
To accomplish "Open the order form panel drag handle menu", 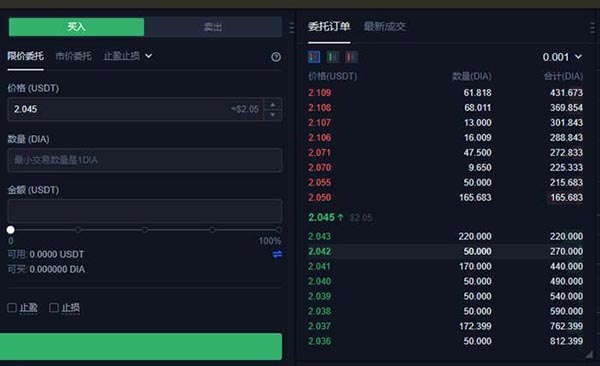I will [292, 28].
